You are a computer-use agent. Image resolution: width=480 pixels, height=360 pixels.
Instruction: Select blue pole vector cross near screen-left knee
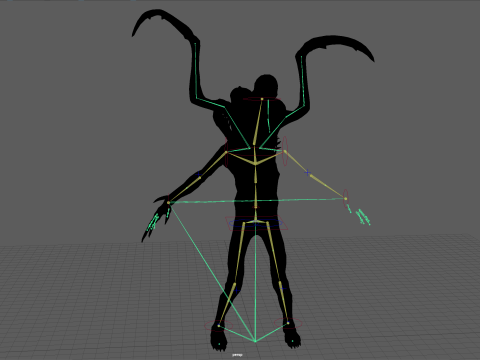pyautogui.click(x=237, y=291)
